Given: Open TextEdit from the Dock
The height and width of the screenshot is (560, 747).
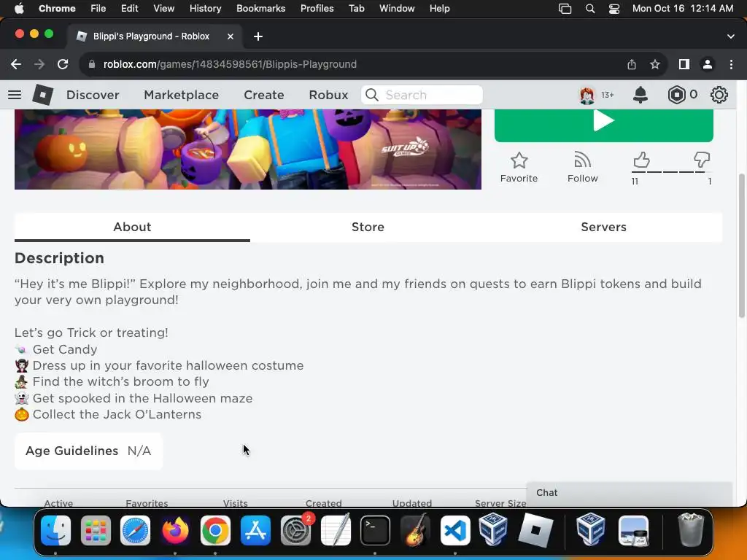Looking at the screenshot, I should (336, 529).
